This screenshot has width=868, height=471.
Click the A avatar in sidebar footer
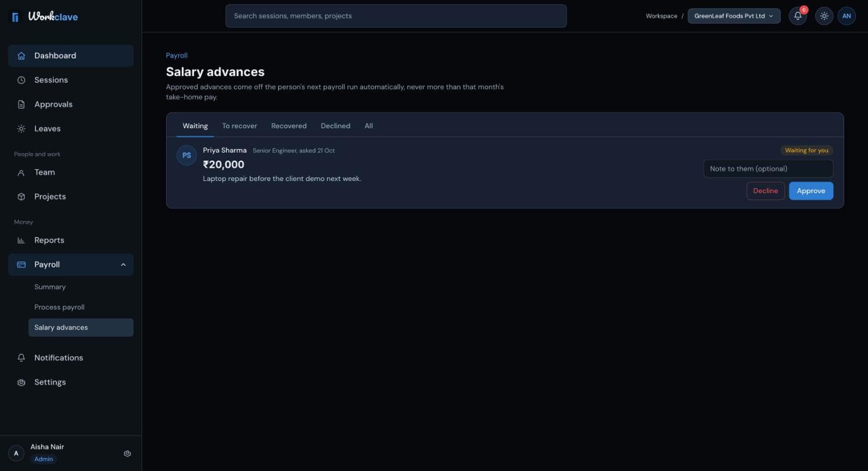(16, 454)
